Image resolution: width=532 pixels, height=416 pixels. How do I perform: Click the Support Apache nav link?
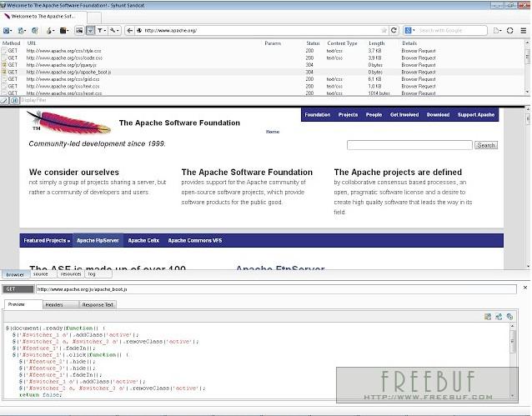coord(476,115)
